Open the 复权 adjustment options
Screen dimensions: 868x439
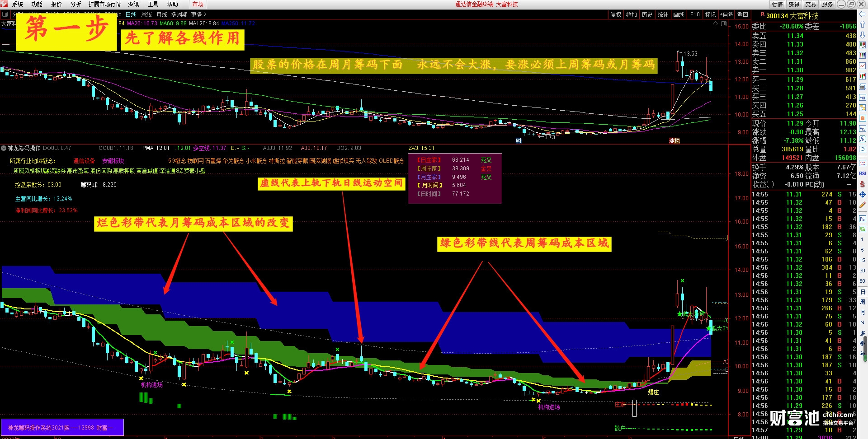[616, 14]
